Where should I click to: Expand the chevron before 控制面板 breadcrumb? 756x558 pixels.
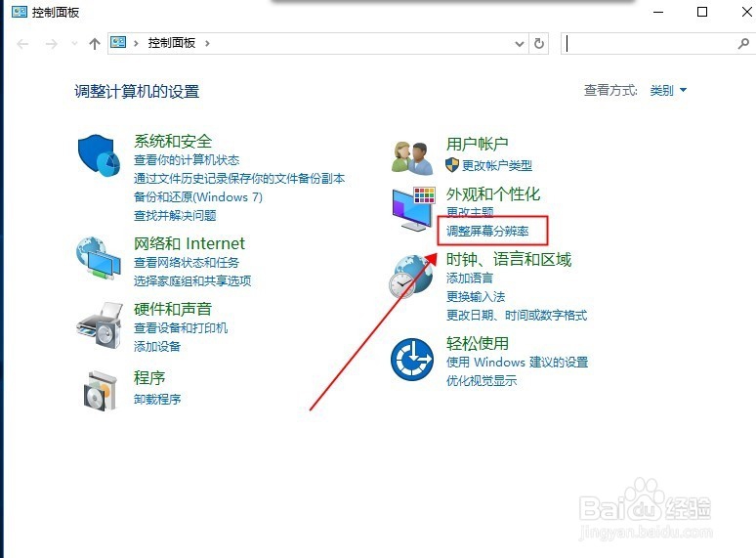(x=136, y=43)
